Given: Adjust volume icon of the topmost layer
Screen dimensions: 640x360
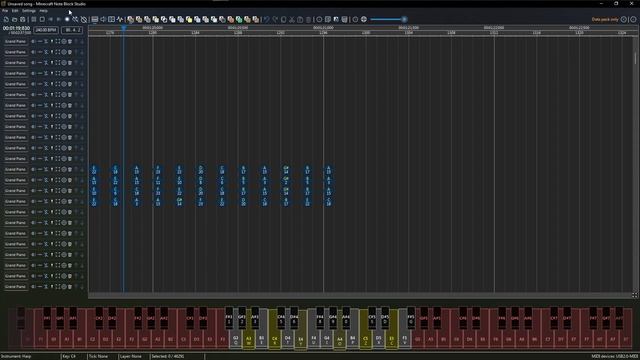Looking at the screenshot, I should [x=33, y=41].
